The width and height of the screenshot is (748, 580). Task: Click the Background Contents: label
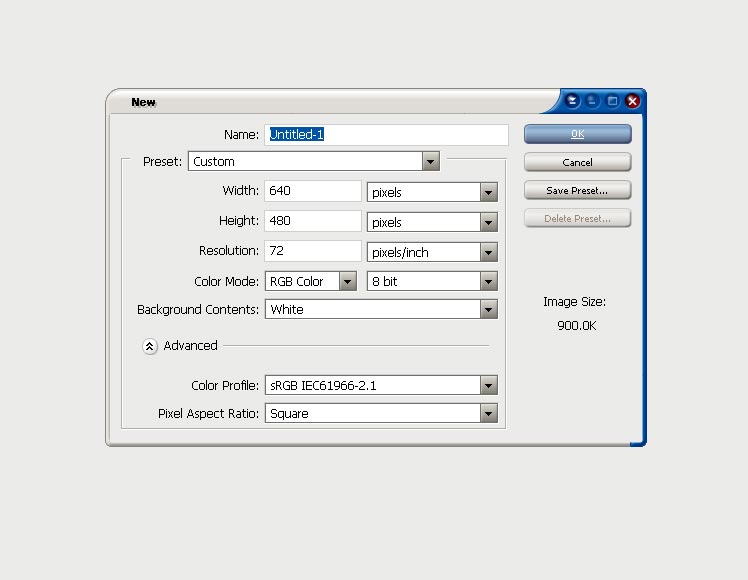coord(198,310)
